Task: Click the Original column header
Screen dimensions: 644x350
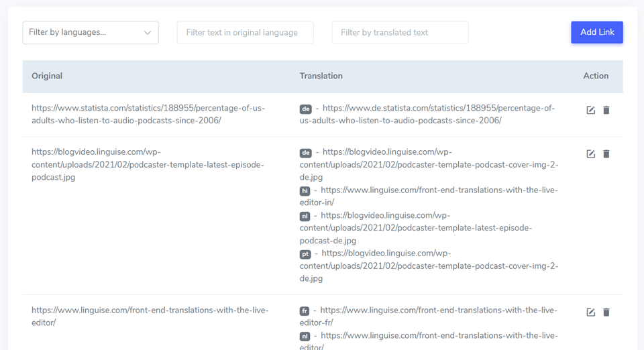Action: [47, 76]
